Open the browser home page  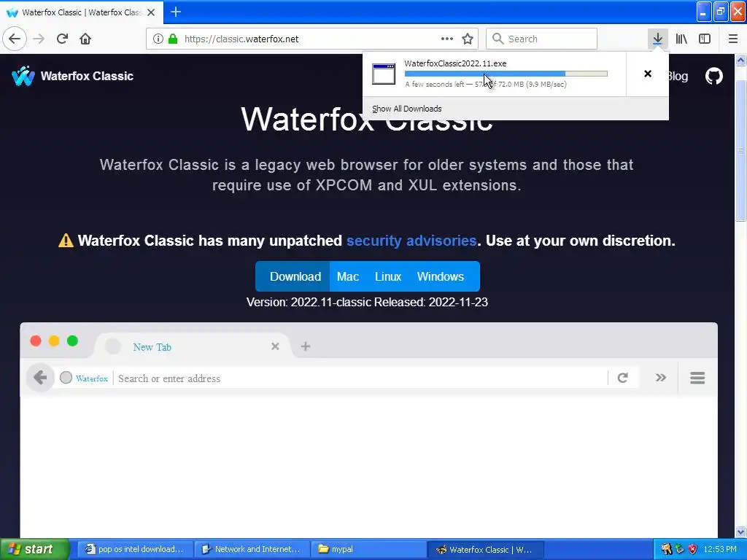(x=85, y=39)
